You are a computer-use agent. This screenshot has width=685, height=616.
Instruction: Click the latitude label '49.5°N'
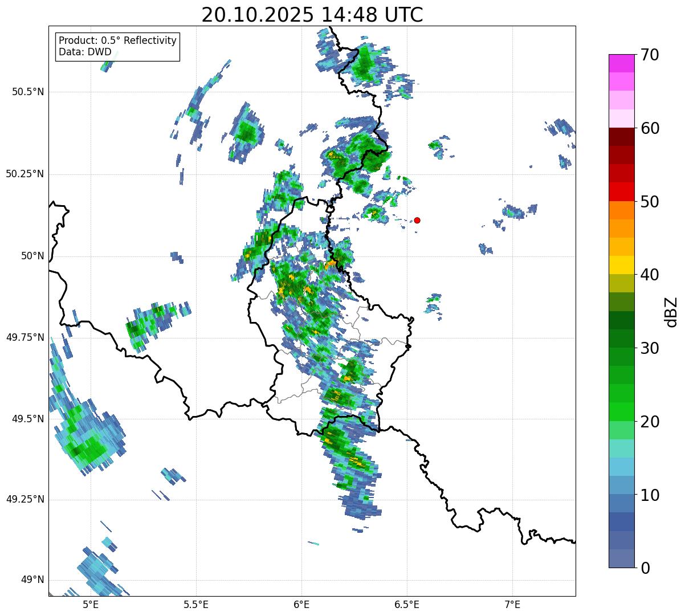click(28, 419)
